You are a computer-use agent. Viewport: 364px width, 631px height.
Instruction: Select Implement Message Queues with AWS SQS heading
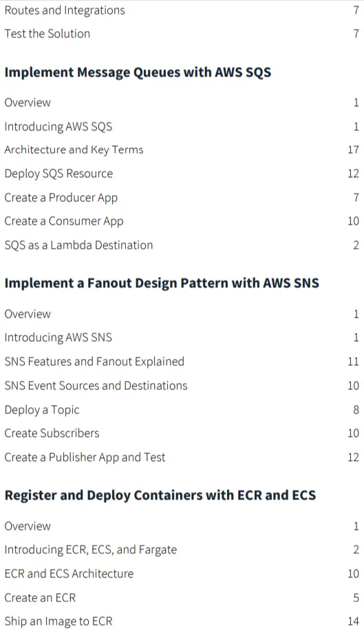coord(138,72)
